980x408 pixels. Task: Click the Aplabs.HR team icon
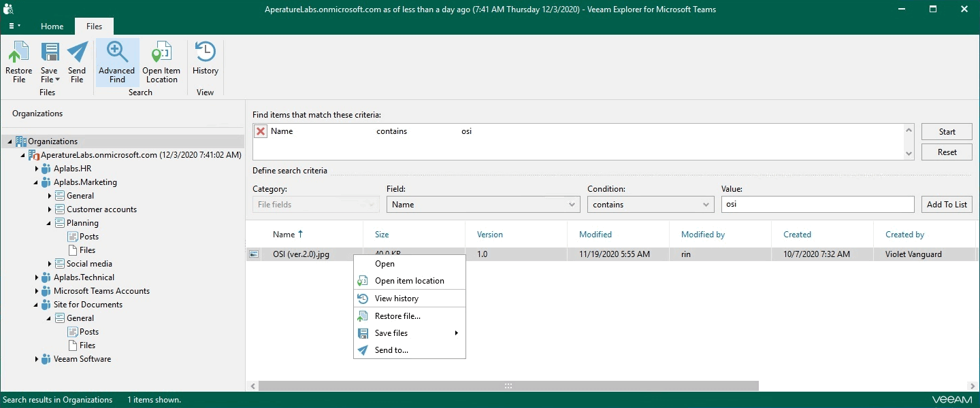pos(46,169)
